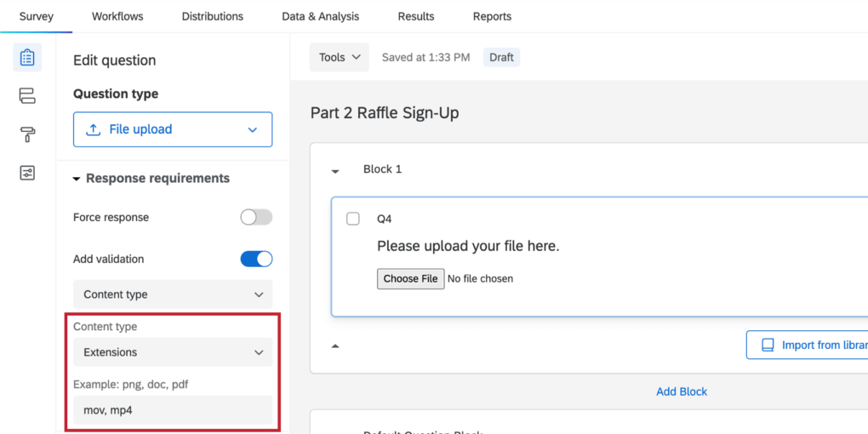Click the extensions text field containing mov, mp4

(173, 410)
